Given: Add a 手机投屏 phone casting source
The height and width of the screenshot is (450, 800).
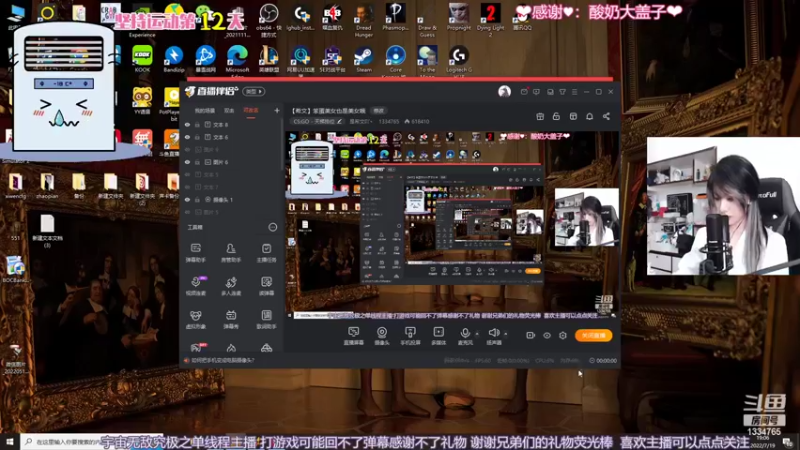Looking at the screenshot, I should point(410,336).
